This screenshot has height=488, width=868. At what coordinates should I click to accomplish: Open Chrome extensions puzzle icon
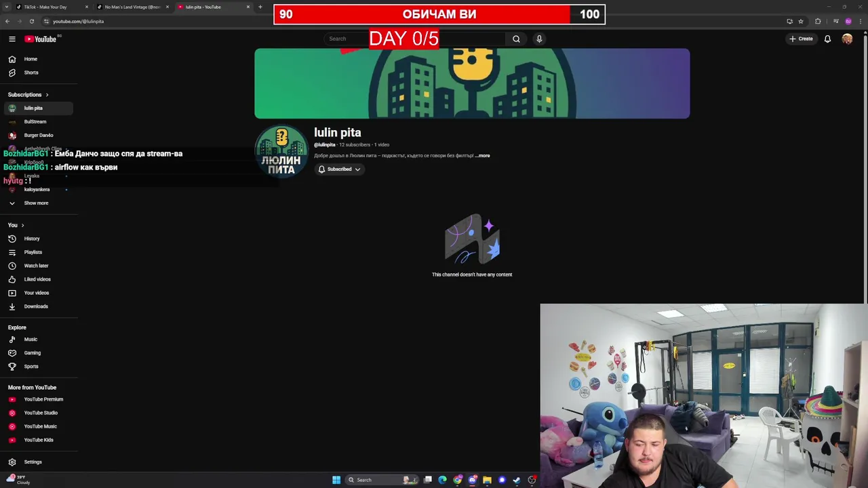pos(818,21)
